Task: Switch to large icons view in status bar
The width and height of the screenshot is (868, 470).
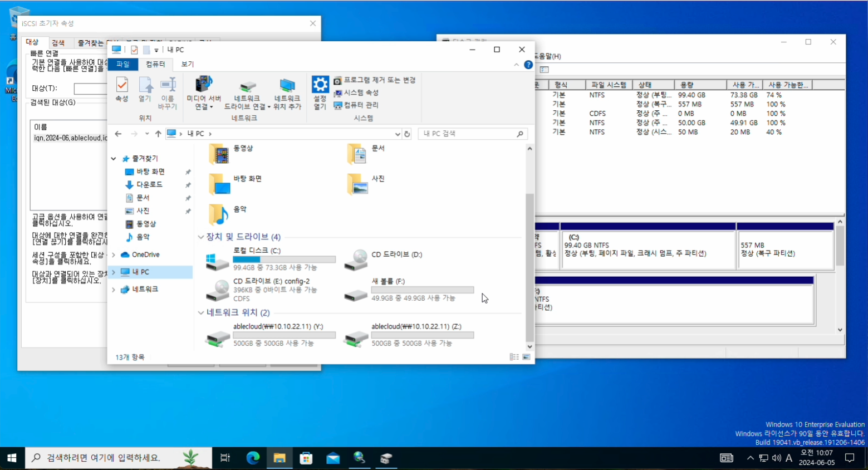Action: pyautogui.click(x=526, y=357)
